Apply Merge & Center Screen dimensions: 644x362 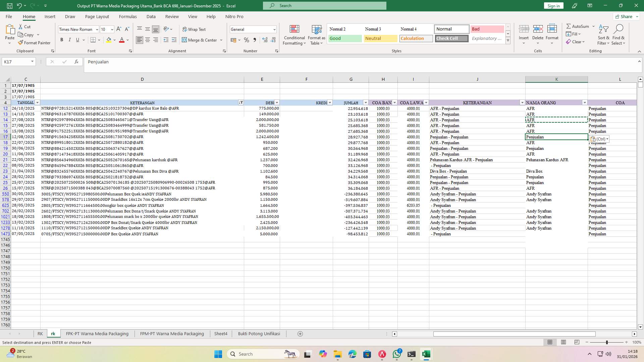(200, 40)
